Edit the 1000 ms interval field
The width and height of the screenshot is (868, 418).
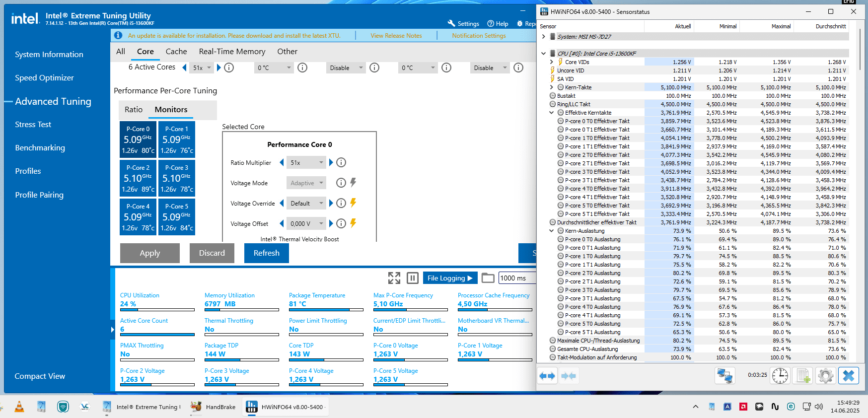pos(517,278)
